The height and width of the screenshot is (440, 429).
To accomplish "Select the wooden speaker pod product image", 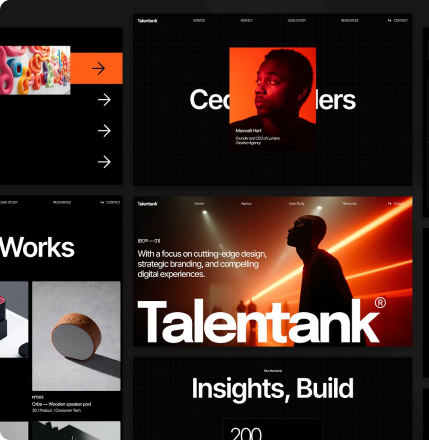I will click(x=76, y=336).
